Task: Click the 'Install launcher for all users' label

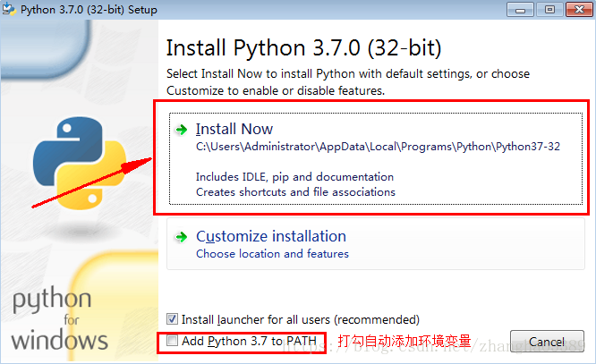Action: [301, 319]
